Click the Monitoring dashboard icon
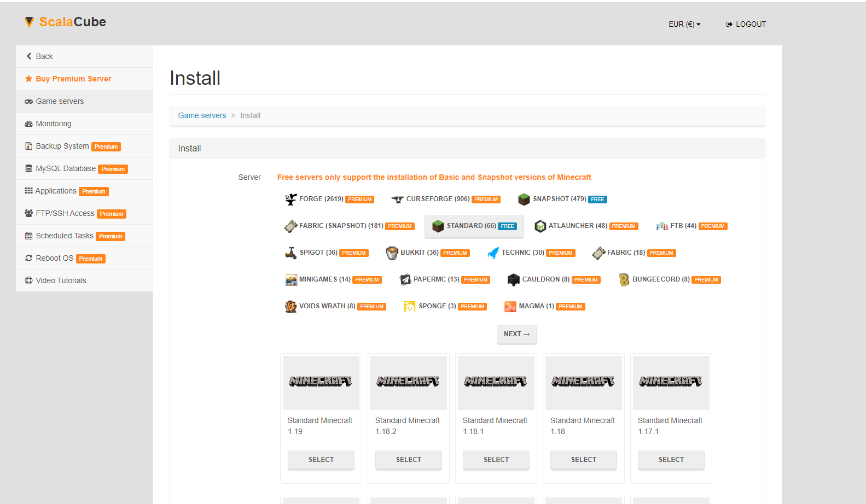 tap(29, 124)
